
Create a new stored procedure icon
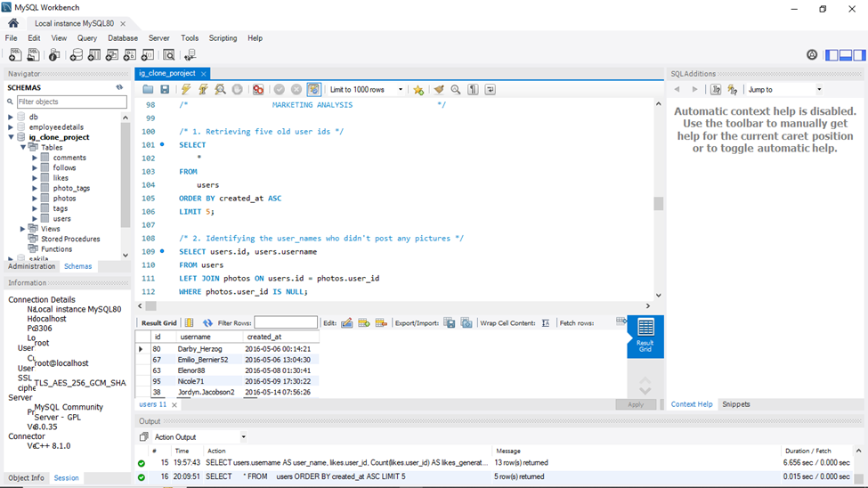point(130,55)
